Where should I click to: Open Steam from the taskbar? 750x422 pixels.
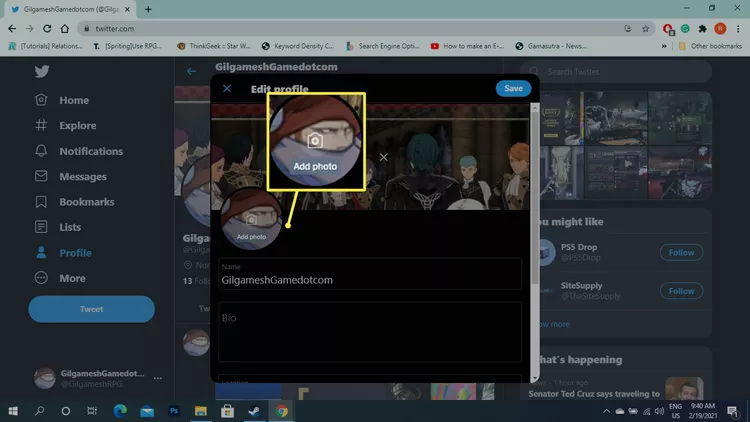(x=254, y=411)
